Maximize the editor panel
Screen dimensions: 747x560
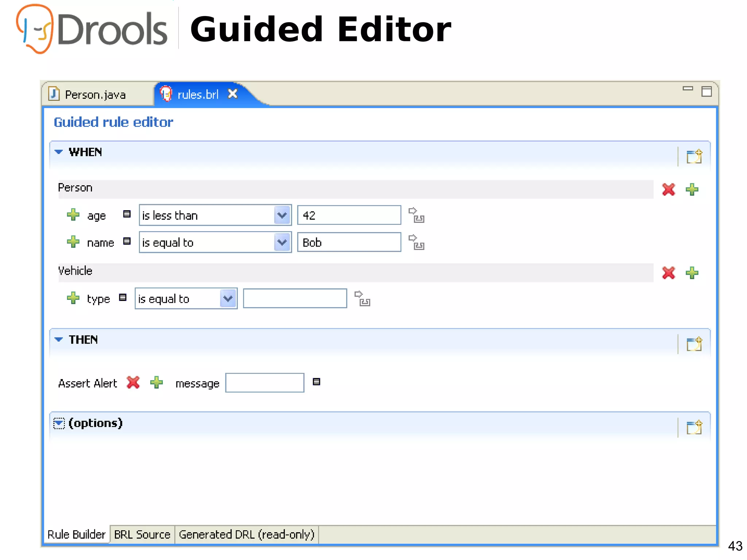[707, 91]
